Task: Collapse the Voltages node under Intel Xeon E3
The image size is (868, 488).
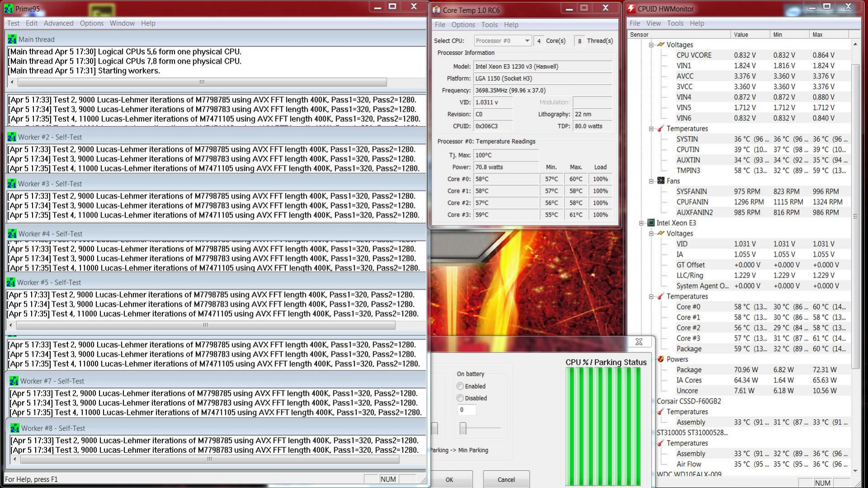Action: (651, 234)
